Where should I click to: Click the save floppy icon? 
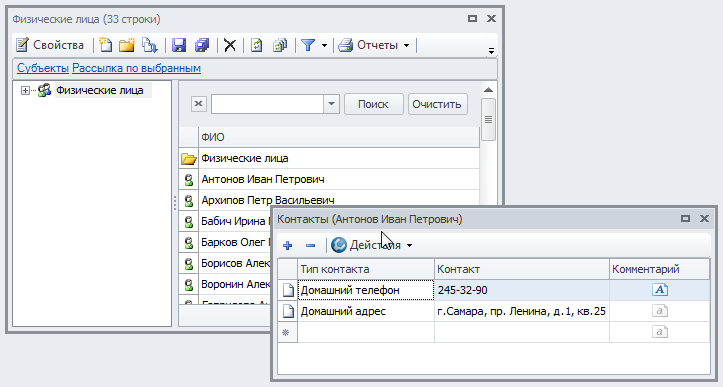179,45
